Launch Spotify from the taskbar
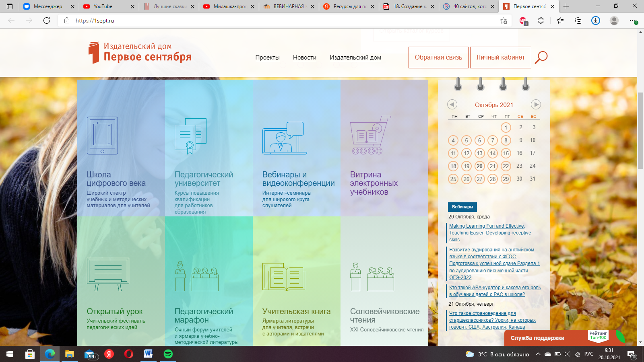Viewport: 644px width, 362px height. (168, 354)
